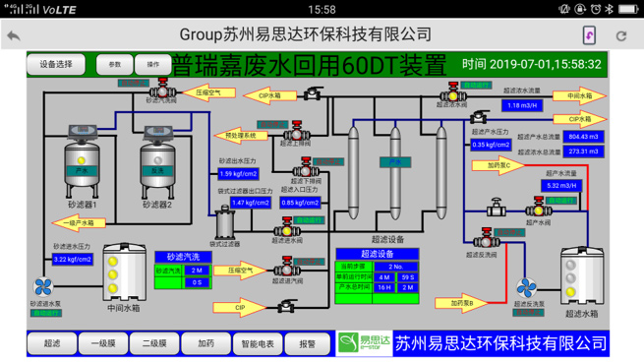Tap the 超滤上排阀 valve symbol
This screenshot has height=362, width=644.
297,131
